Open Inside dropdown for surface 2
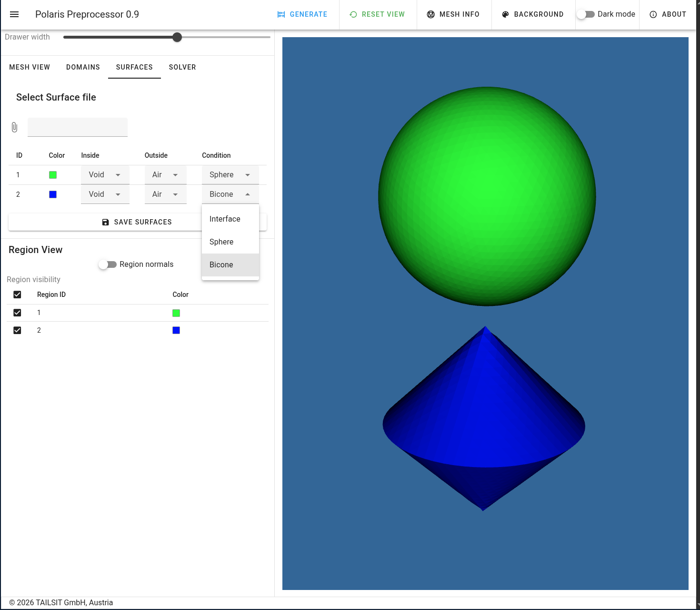 point(105,194)
